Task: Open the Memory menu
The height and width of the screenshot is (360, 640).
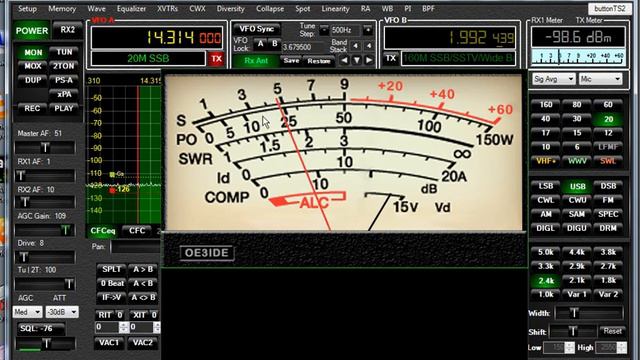Action: pos(62,9)
